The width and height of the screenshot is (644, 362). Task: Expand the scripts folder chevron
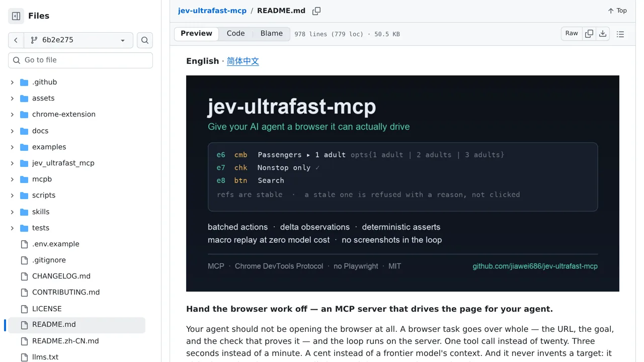[x=12, y=196]
